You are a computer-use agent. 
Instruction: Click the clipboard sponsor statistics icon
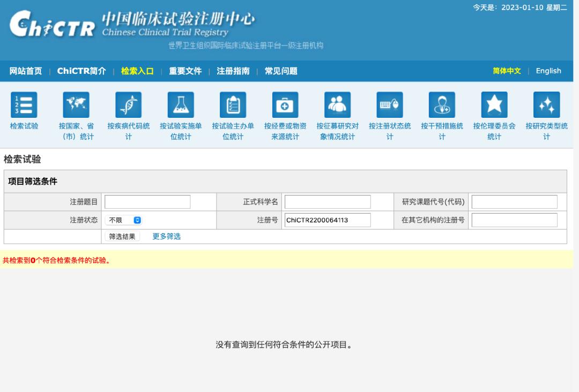(233, 105)
